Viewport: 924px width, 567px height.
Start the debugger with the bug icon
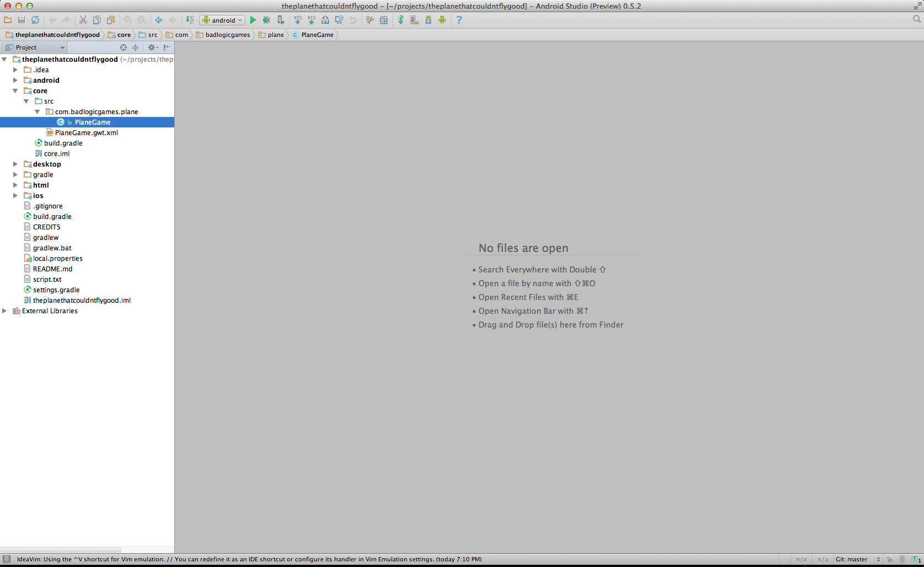pyautogui.click(x=266, y=20)
